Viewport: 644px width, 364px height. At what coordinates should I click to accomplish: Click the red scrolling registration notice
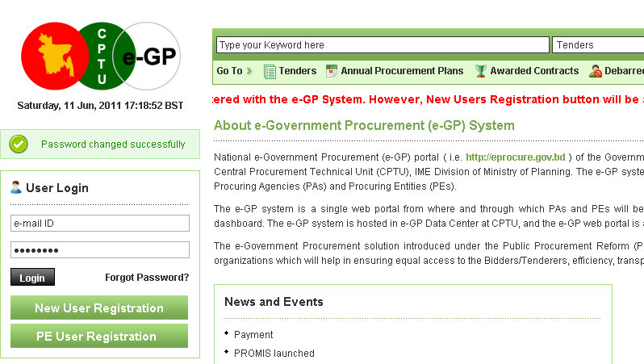[x=428, y=99]
